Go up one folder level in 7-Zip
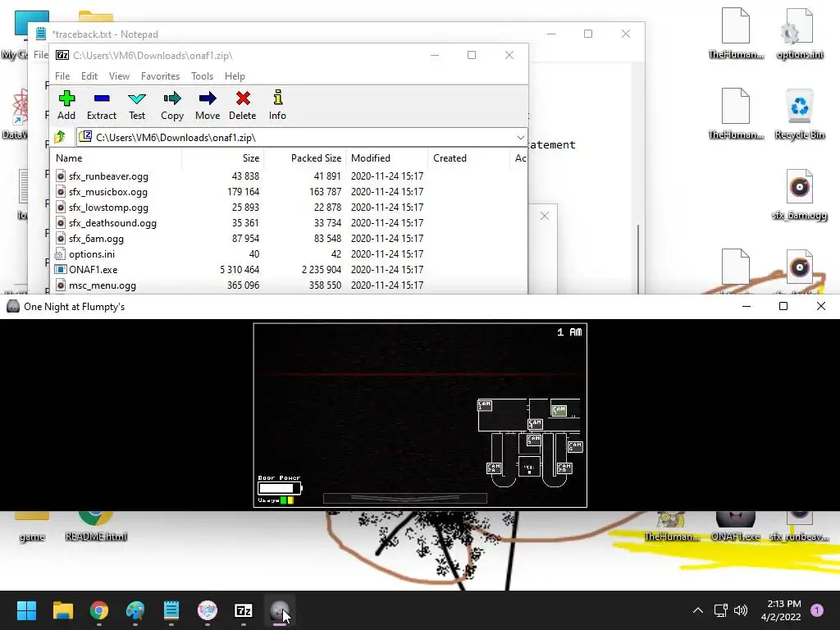The width and height of the screenshot is (840, 630). (59, 137)
